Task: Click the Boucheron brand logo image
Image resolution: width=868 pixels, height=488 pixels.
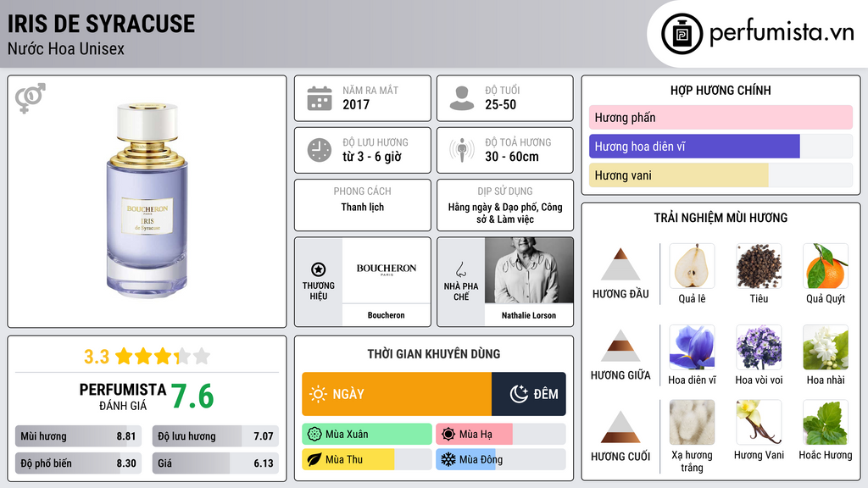Action: tap(387, 269)
